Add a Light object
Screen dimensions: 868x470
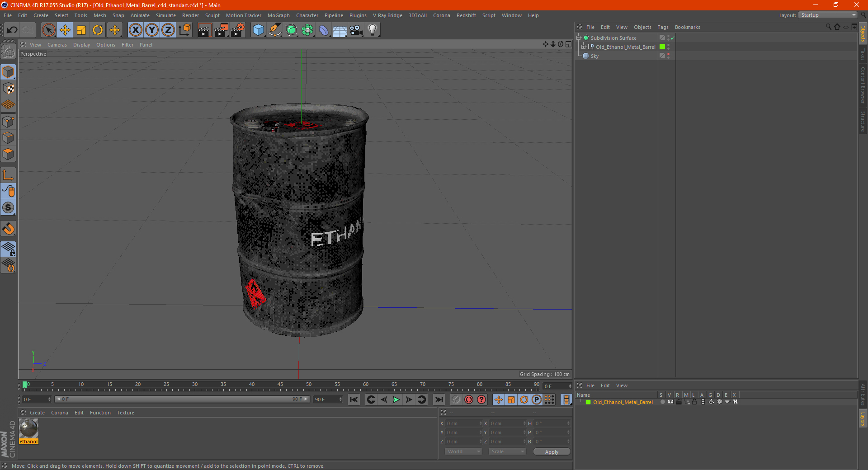point(373,30)
